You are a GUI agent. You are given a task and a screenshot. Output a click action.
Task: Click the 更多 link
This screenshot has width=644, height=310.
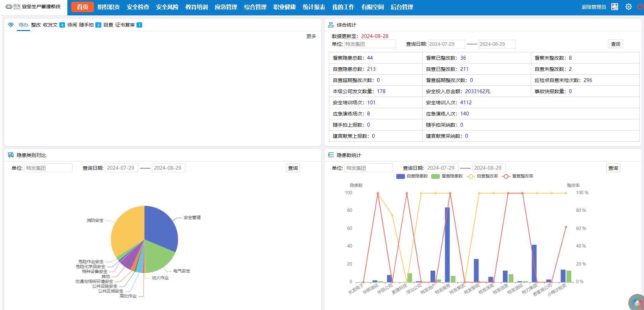311,36
